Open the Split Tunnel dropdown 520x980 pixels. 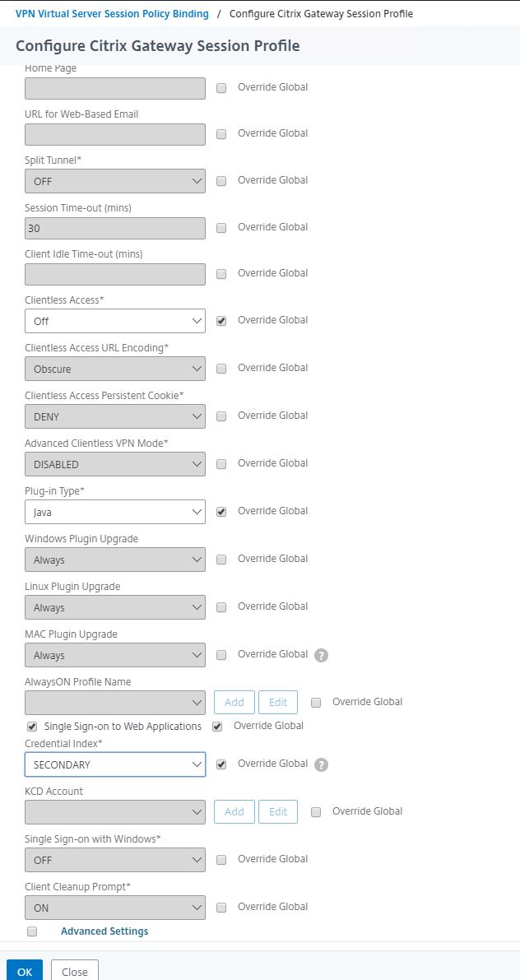(115, 181)
